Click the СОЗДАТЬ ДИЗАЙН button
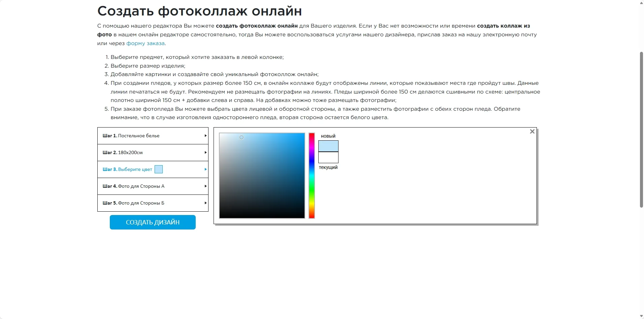The height and width of the screenshot is (319, 644). click(153, 222)
